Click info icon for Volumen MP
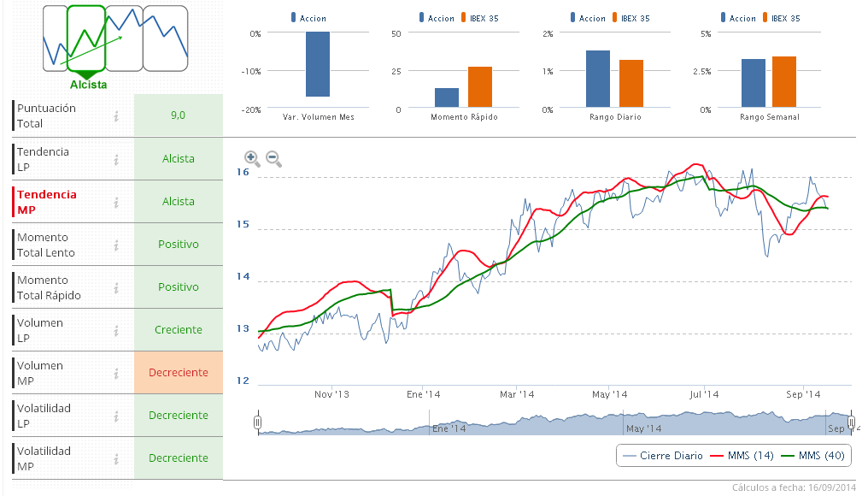Viewport: 868px width, 496px height. pyautogui.click(x=115, y=373)
